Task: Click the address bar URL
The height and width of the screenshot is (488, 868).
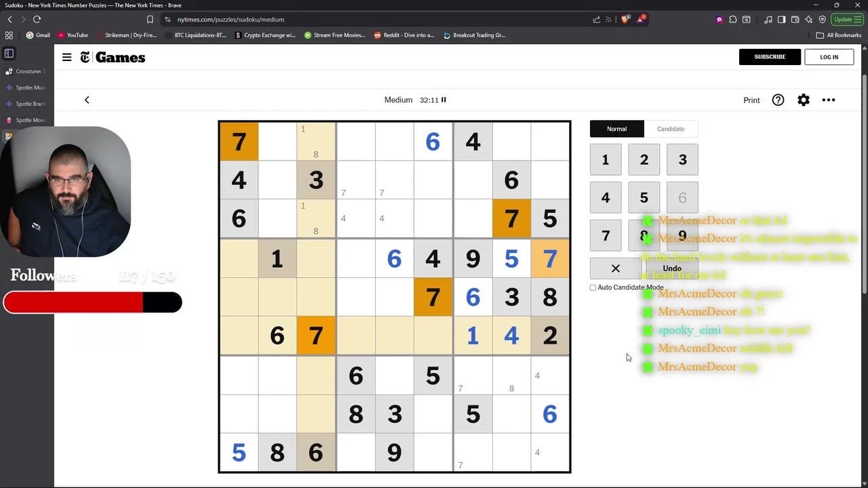Action: click(231, 20)
